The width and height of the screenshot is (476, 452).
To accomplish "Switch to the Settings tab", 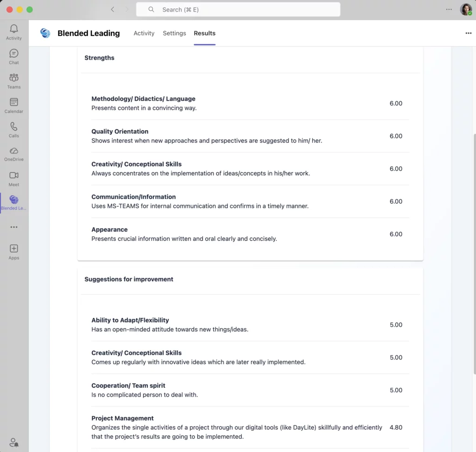I will tap(174, 33).
